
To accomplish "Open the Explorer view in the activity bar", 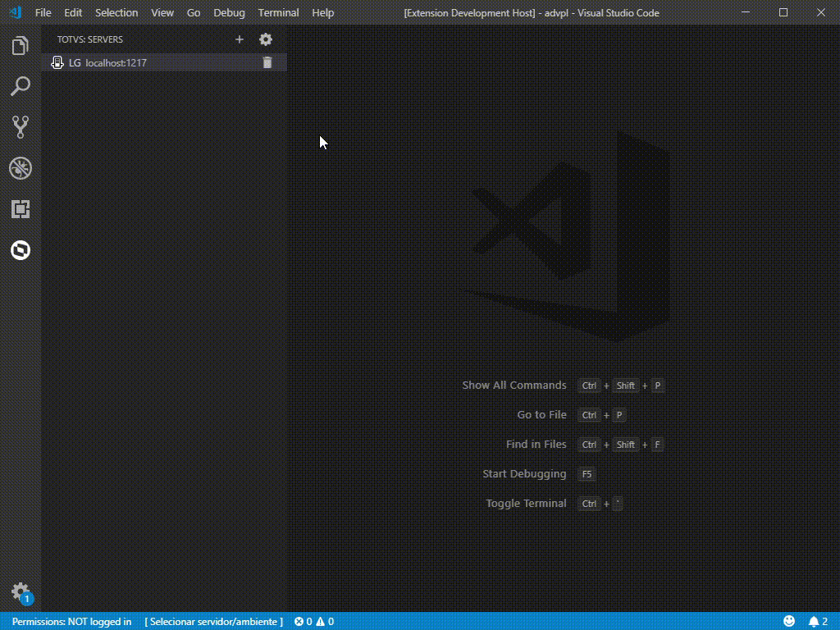I will [x=21, y=46].
